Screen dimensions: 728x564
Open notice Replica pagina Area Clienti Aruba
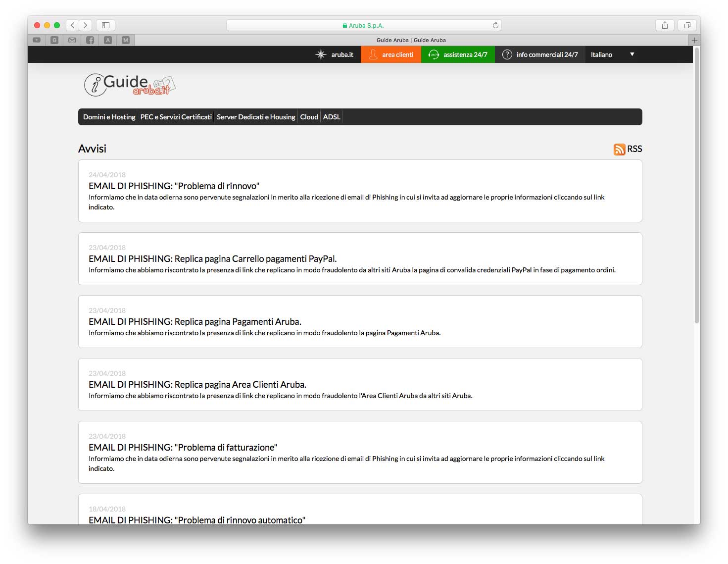[197, 385]
